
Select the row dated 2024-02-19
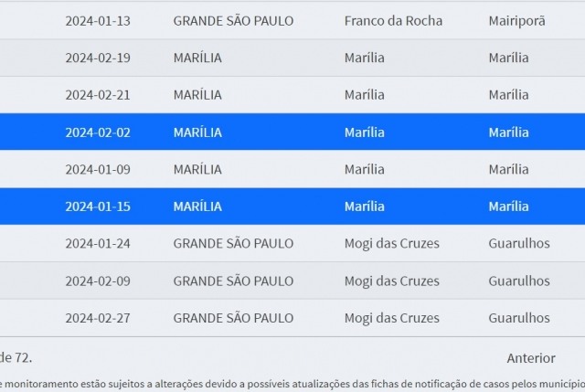point(292,58)
